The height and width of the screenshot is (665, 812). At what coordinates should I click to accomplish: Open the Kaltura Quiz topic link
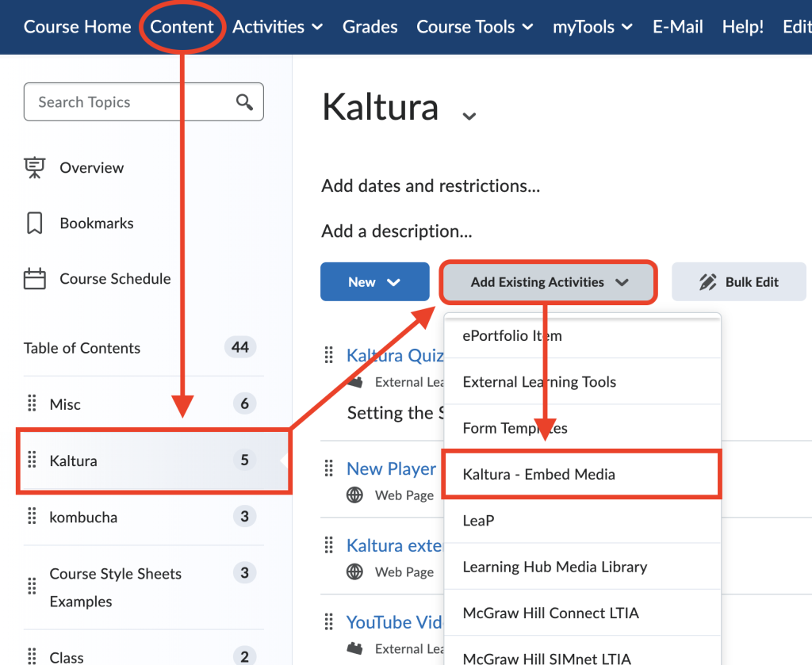click(x=395, y=355)
